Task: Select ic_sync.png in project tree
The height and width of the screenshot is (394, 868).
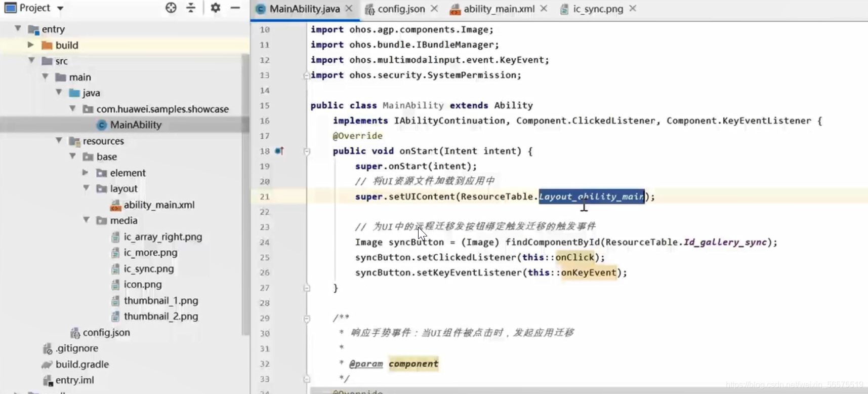Action: (149, 268)
